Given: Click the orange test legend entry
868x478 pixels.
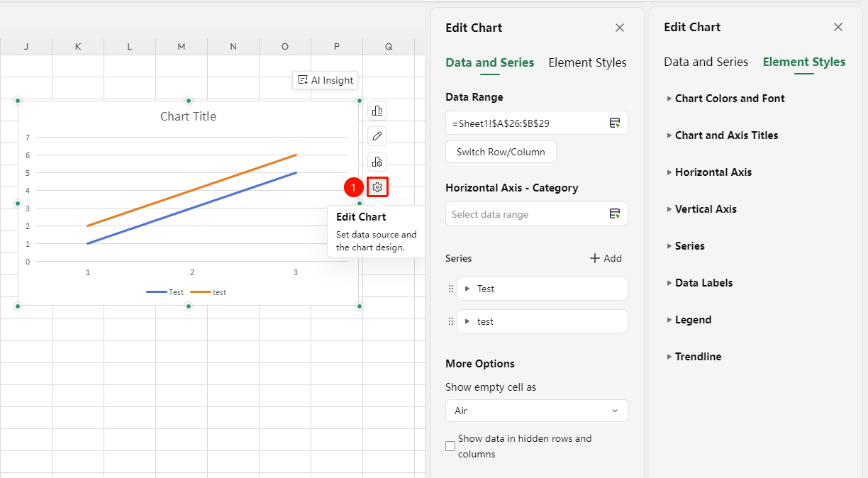Looking at the screenshot, I should coord(208,292).
